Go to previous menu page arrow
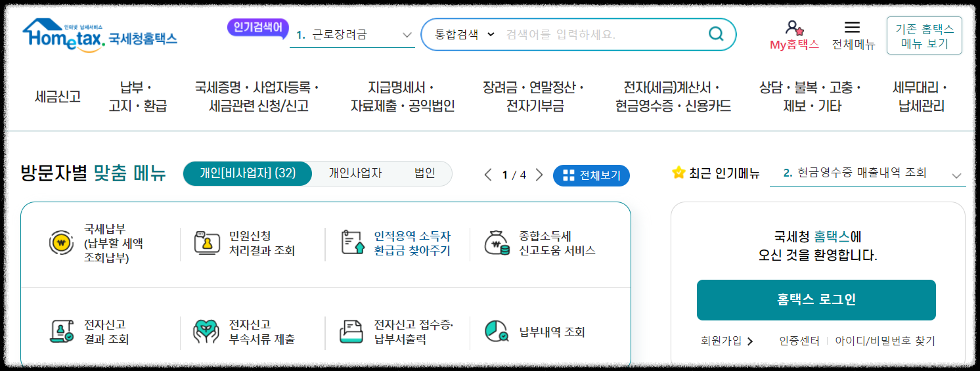 488,175
